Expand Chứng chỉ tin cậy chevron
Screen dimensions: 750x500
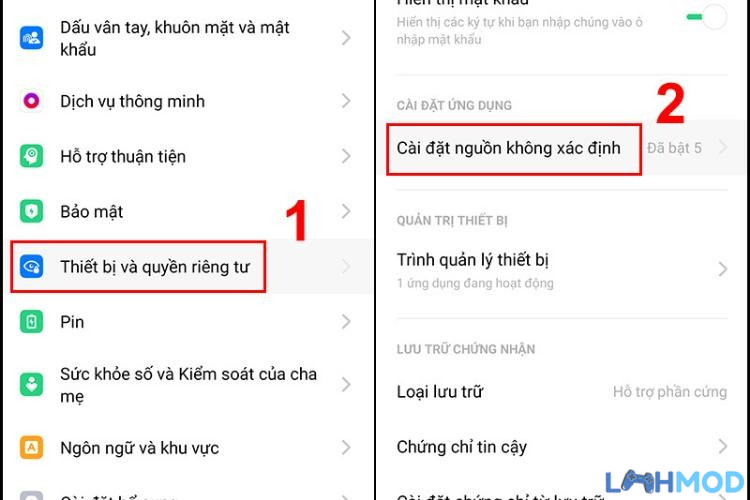pos(722,446)
